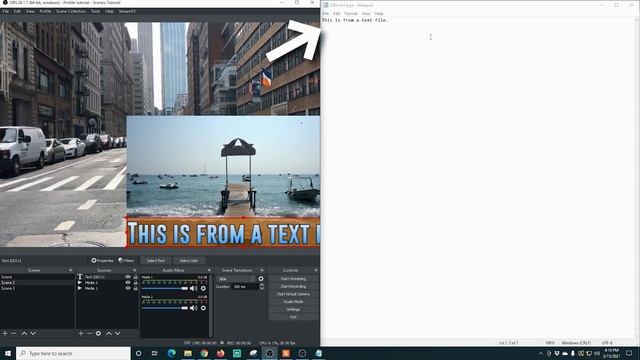Click the Start Recording button

tap(293, 287)
